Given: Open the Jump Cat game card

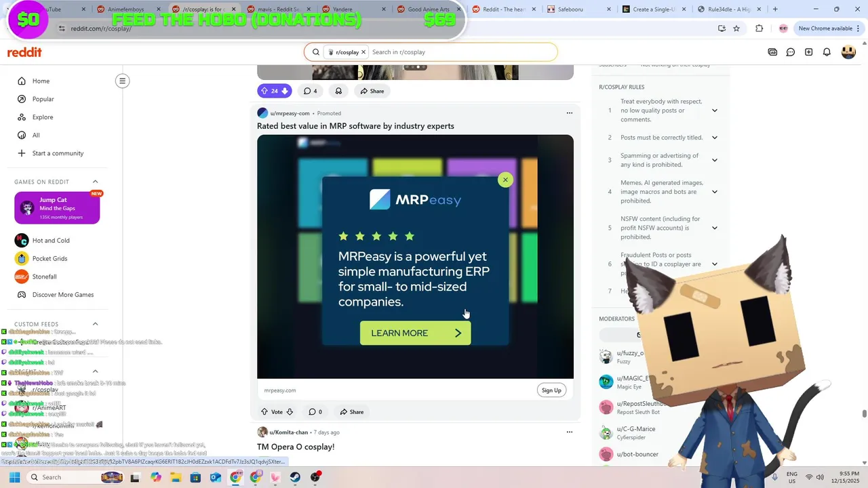Looking at the screenshot, I should (57, 208).
